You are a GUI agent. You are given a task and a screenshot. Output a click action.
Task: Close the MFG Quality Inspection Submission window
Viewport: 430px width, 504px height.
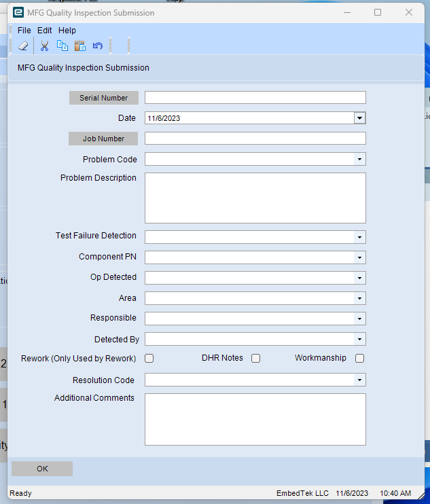pos(409,12)
